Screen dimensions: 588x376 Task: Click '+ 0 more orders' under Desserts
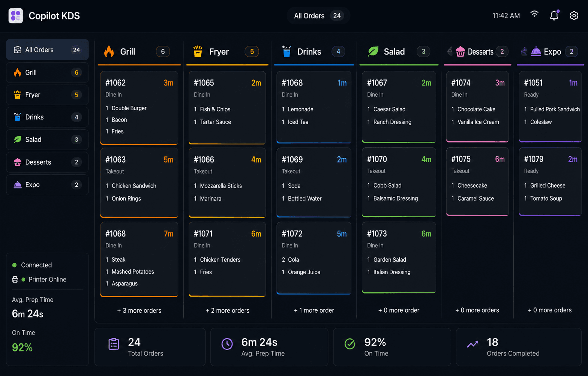pyautogui.click(x=477, y=310)
